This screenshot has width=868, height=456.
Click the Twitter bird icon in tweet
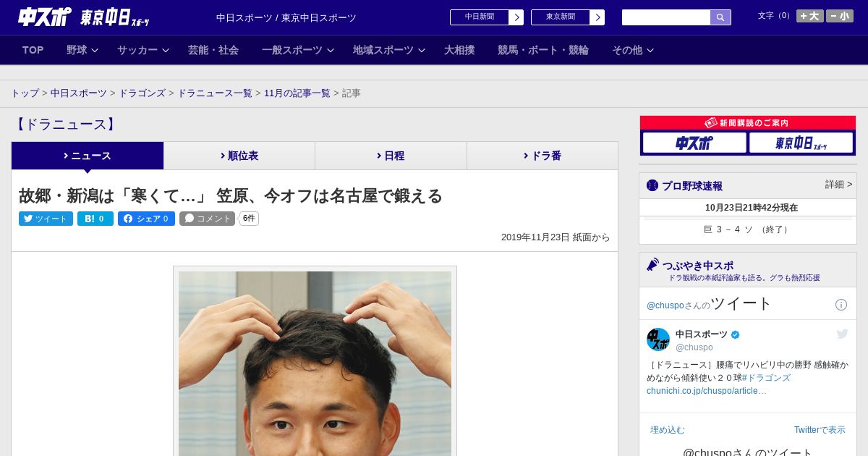[x=842, y=334]
